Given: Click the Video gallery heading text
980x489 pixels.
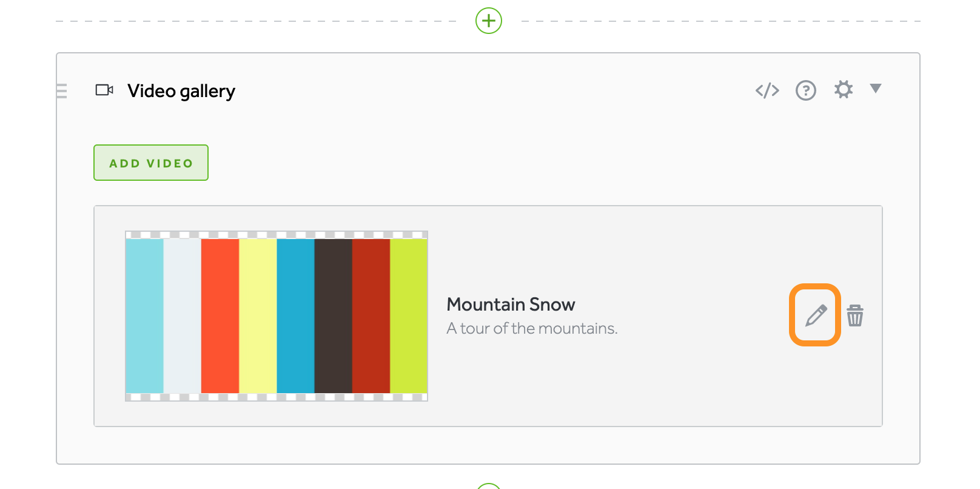Looking at the screenshot, I should click(181, 91).
